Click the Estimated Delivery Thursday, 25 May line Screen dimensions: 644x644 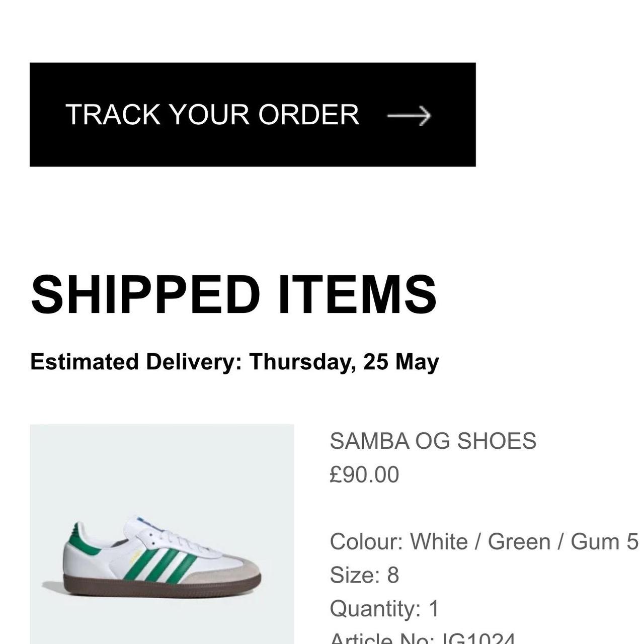234,362
